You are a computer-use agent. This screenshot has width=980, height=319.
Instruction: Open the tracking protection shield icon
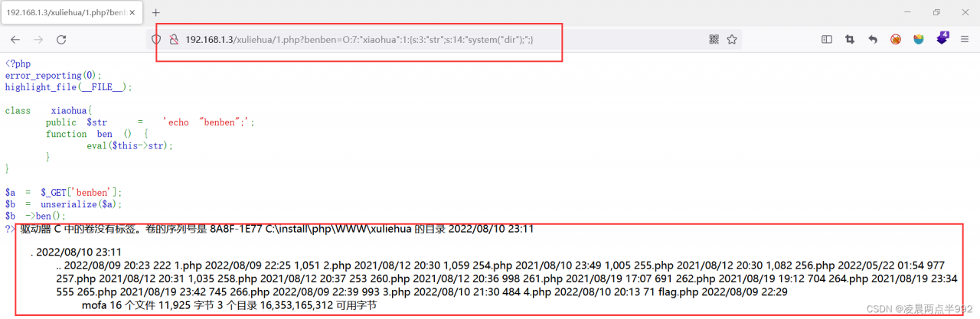(157, 39)
